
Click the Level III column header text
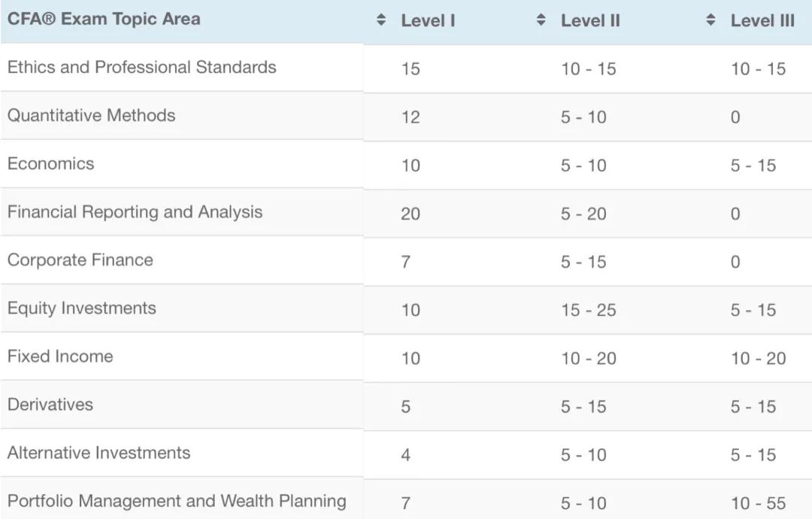pos(762,21)
